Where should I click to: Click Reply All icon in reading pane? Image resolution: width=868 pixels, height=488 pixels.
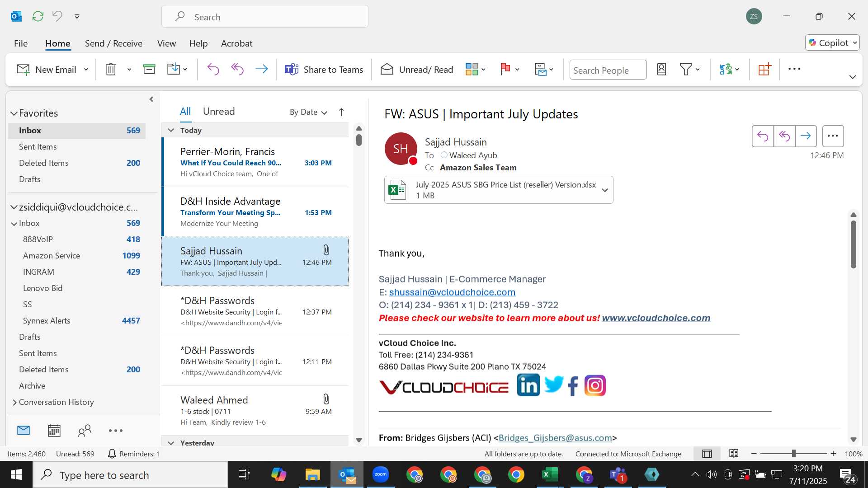[784, 136]
